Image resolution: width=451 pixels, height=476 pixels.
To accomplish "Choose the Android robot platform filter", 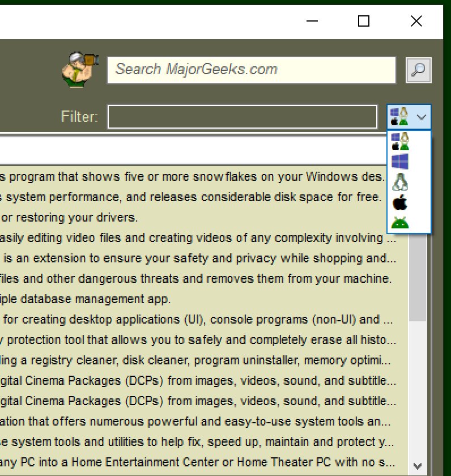I will [400, 223].
